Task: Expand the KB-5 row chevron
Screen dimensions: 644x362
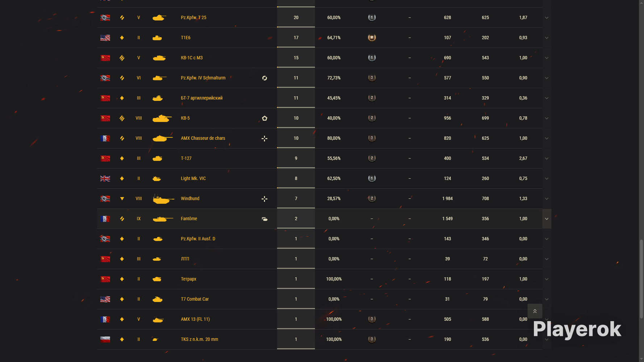Action: (547, 118)
